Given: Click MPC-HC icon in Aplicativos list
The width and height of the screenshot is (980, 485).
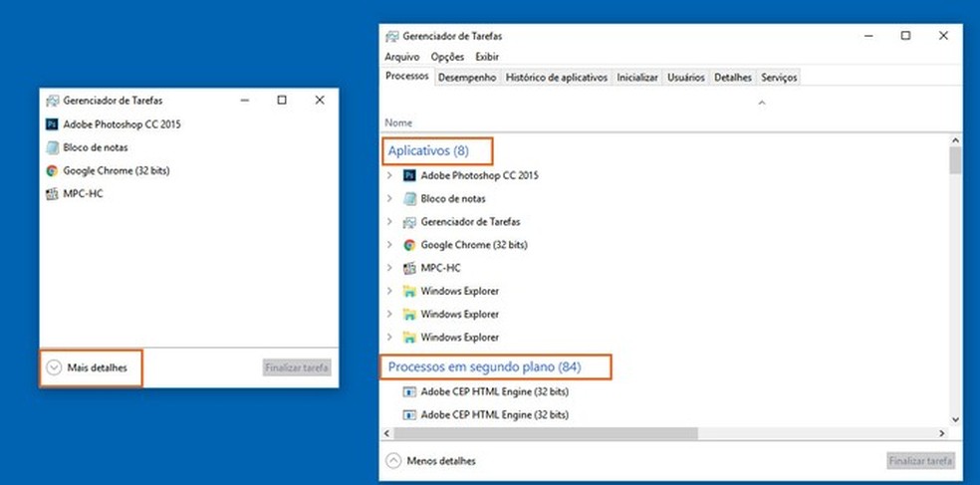Looking at the screenshot, I should coord(409,268).
